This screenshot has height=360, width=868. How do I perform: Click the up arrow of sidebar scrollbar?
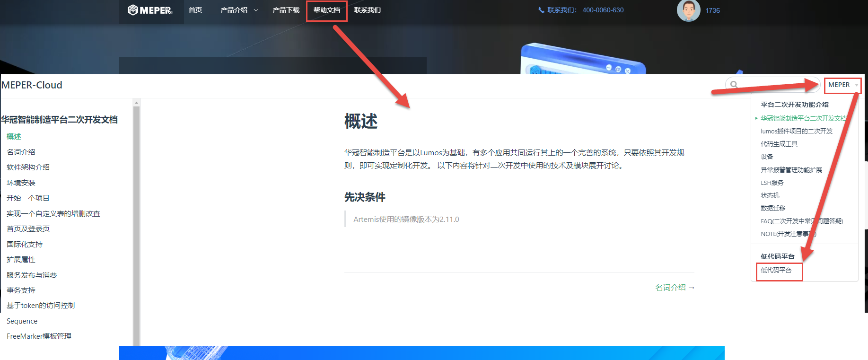pyautogui.click(x=137, y=103)
